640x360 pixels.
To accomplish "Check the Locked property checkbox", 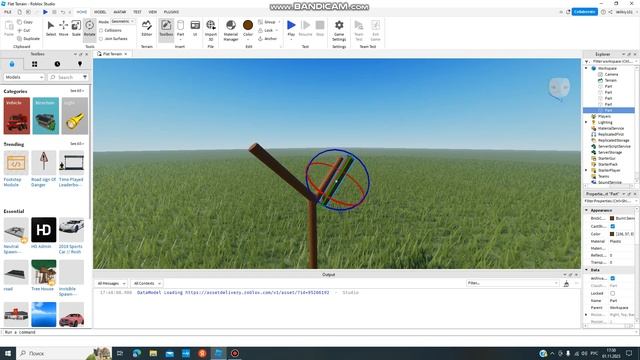I will 612,293.
